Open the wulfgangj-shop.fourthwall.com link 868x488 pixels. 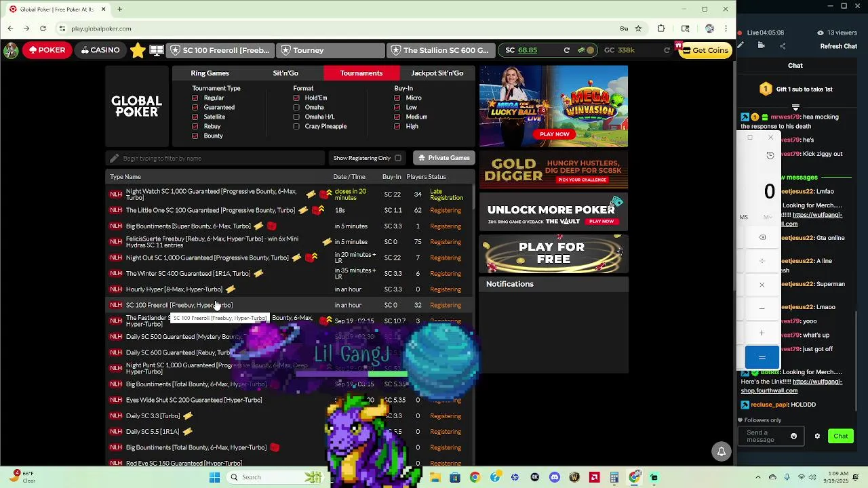click(791, 386)
